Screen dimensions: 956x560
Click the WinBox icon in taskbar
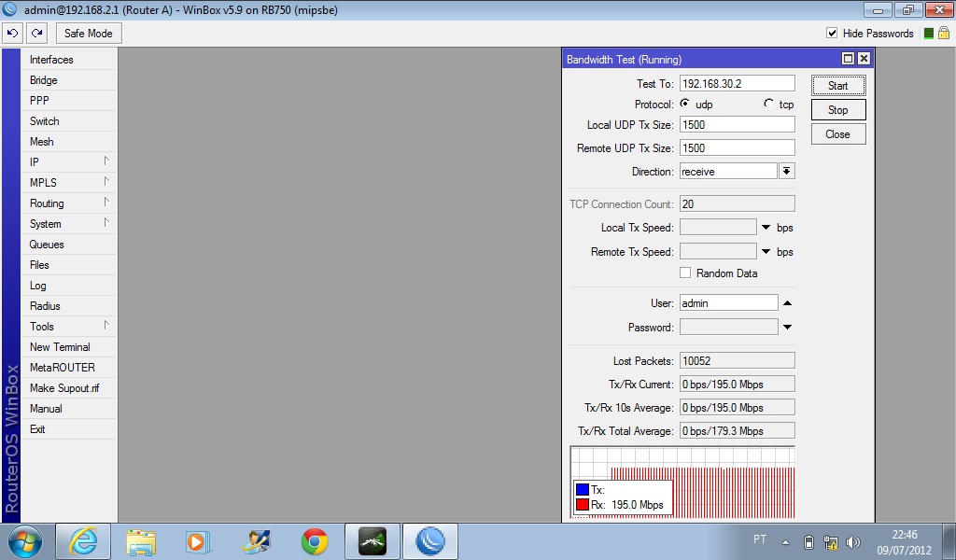coord(430,541)
